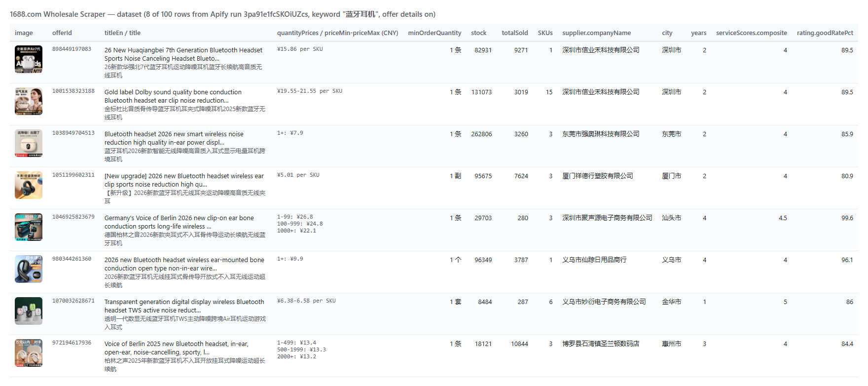Click supplier 东莞市强奥琳科技有限公司
868x386 pixels.
coord(601,134)
